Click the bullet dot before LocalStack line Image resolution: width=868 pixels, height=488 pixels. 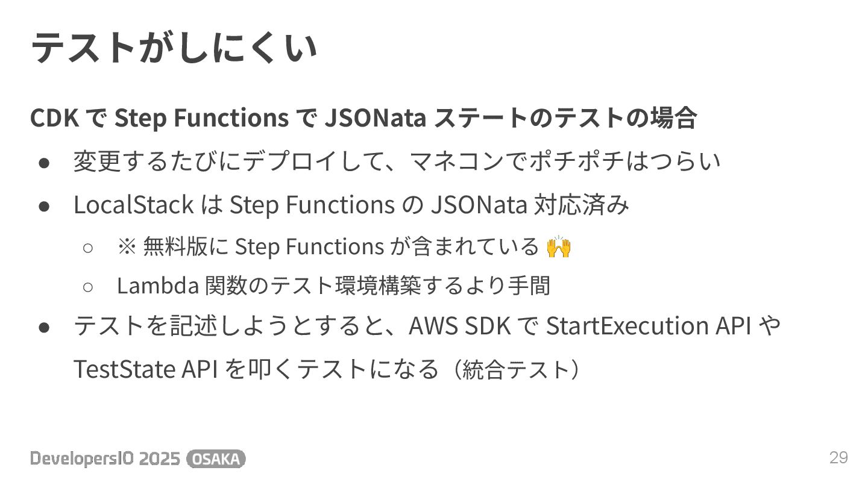pos(44,206)
